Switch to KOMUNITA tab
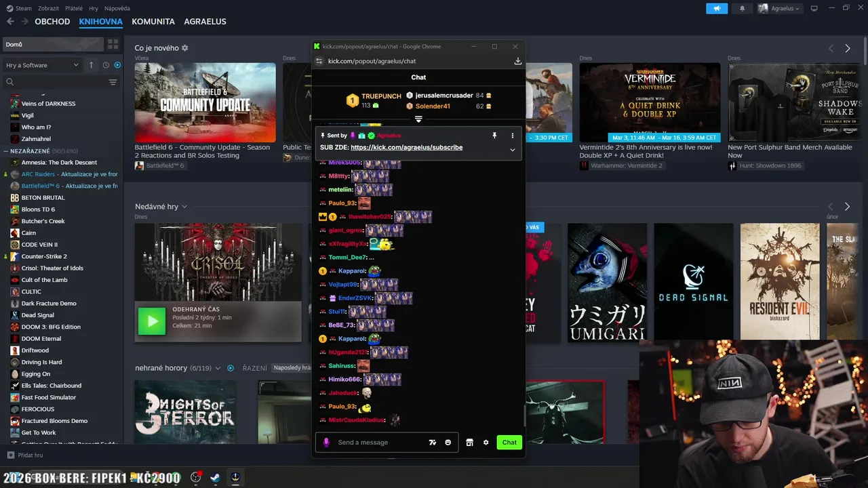 153,22
